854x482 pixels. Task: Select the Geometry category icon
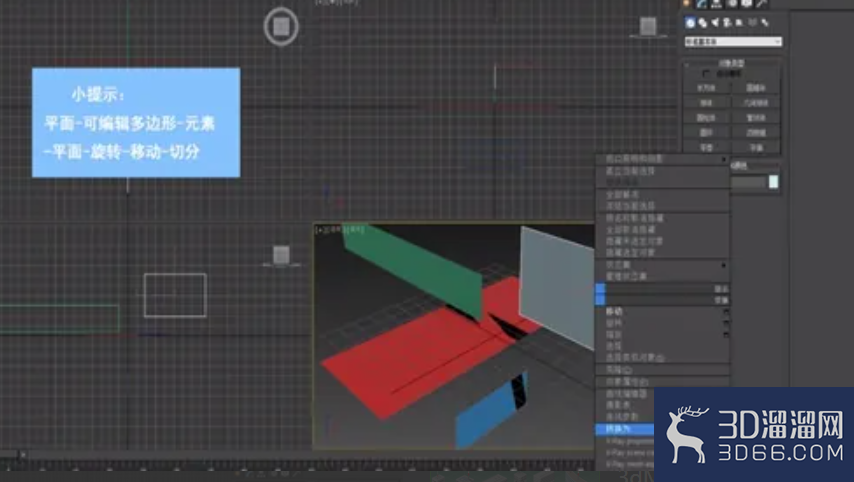click(691, 22)
